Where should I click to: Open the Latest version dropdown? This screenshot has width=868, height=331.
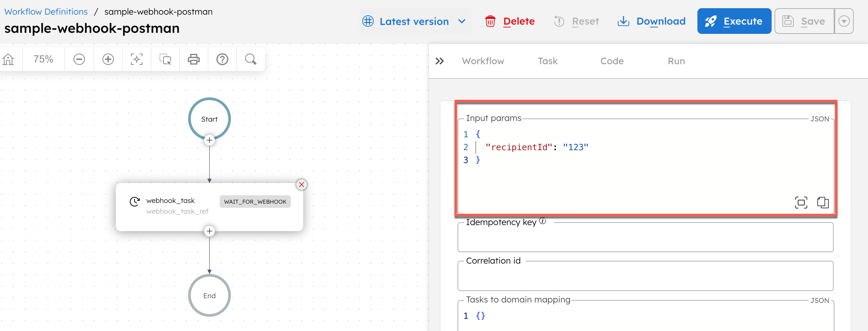pyautogui.click(x=415, y=21)
